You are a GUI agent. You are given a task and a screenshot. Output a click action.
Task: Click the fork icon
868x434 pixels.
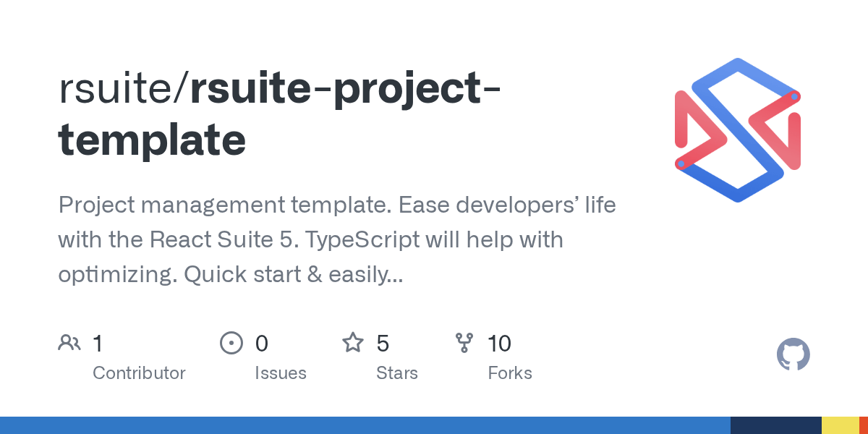click(464, 343)
